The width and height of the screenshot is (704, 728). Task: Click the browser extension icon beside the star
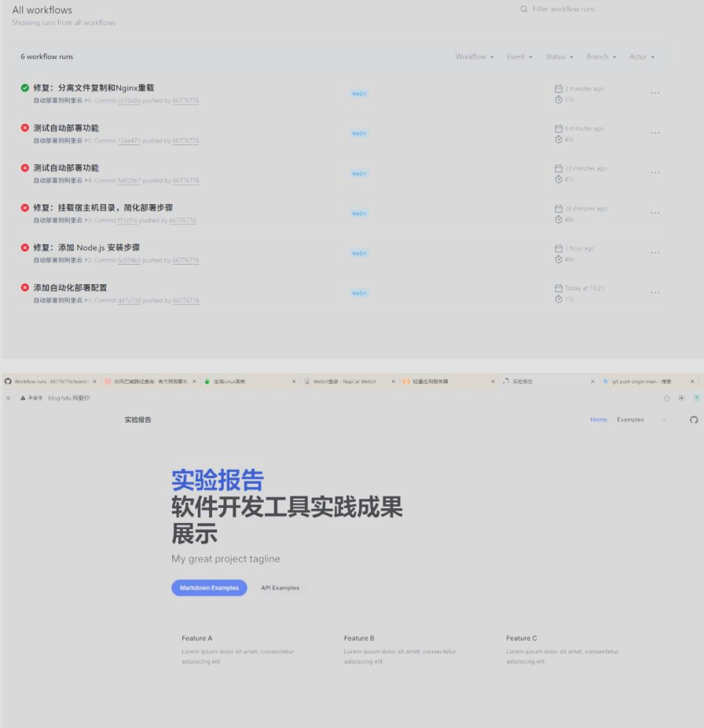(x=682, y=398)
